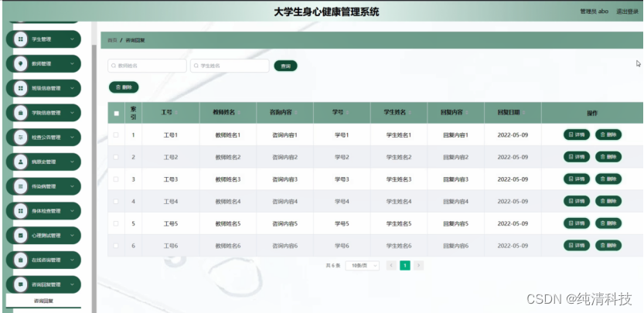The image size is (644, 313).
Task: Click the 学生姓名2 table cell
Action: 398,158
